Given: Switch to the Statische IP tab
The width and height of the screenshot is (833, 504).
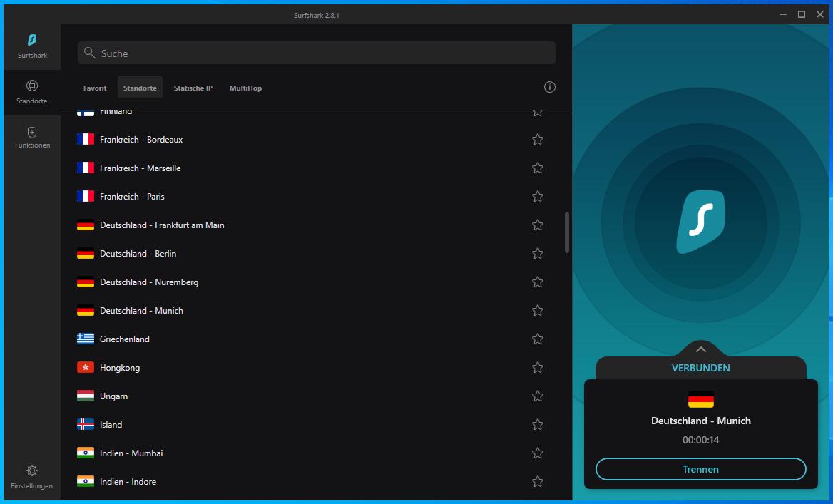Looking at the screenshot, I should (193, 88).
